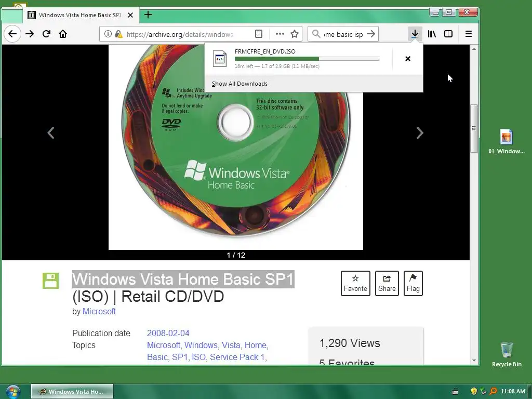Screen dimensions: 532x399
Task: Click the Share button
Action: pyautogui.click(x=387, y=283)
